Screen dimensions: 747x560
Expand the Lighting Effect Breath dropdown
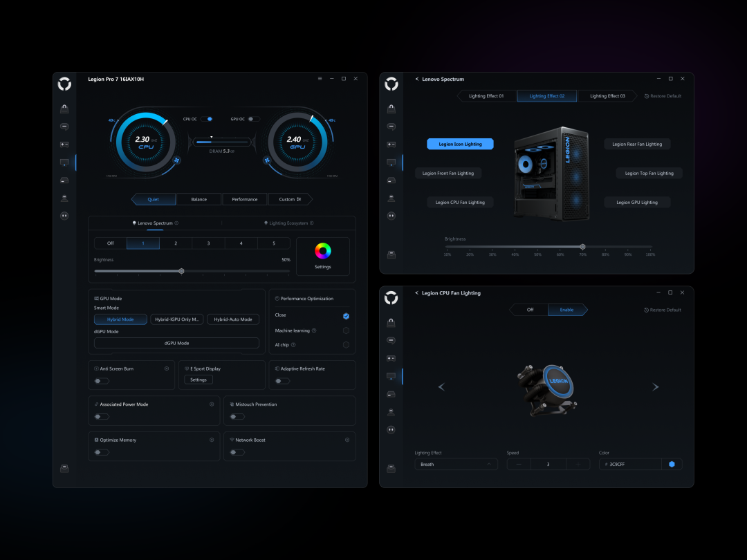point(456,465)
